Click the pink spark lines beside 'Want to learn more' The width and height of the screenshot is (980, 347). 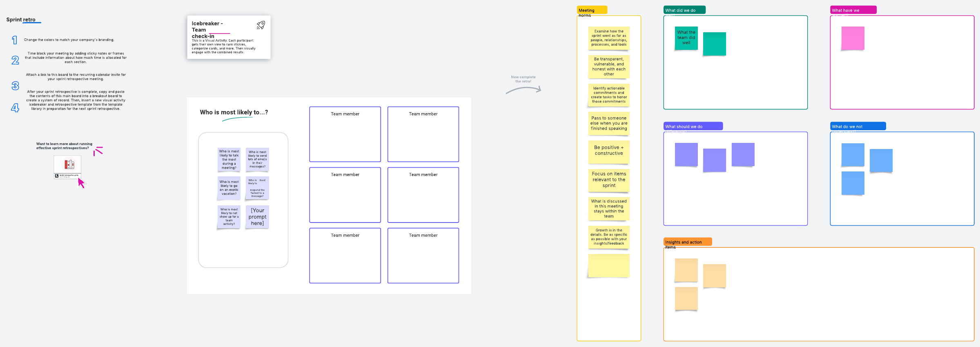point(98,151)
